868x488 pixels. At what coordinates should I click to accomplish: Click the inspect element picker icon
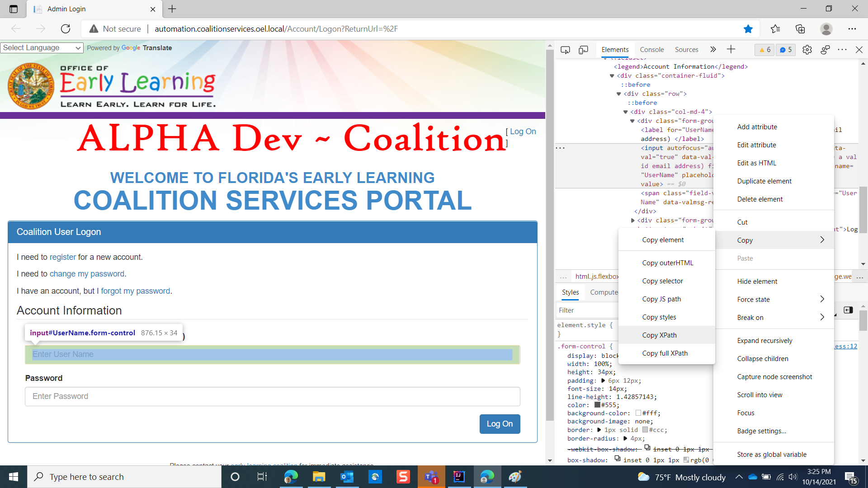(565, 50)
